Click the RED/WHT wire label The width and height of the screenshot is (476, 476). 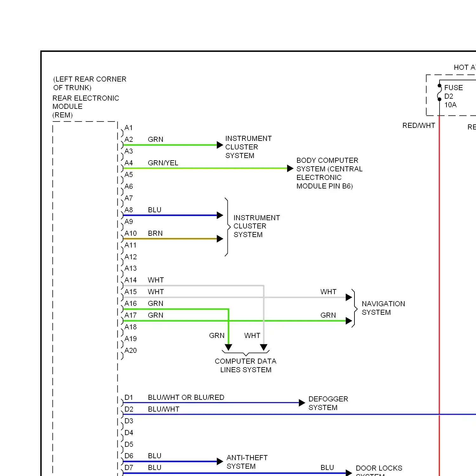point(419,125)
